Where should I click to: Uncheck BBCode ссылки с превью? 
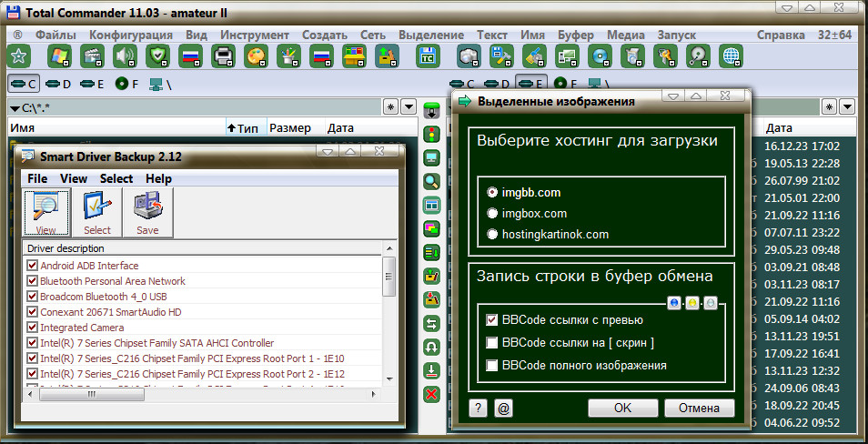(x=491, y=320)
